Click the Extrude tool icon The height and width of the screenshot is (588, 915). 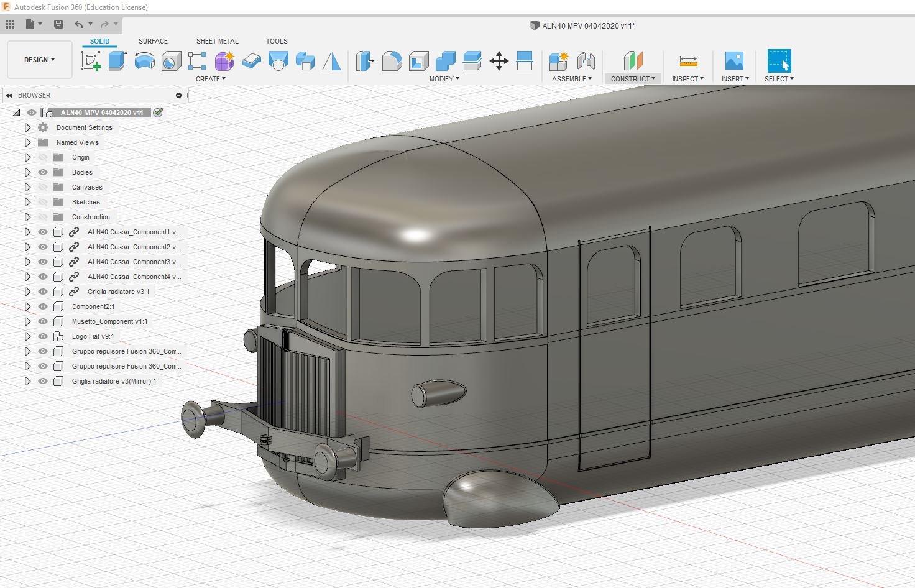[x=117, y=61]
